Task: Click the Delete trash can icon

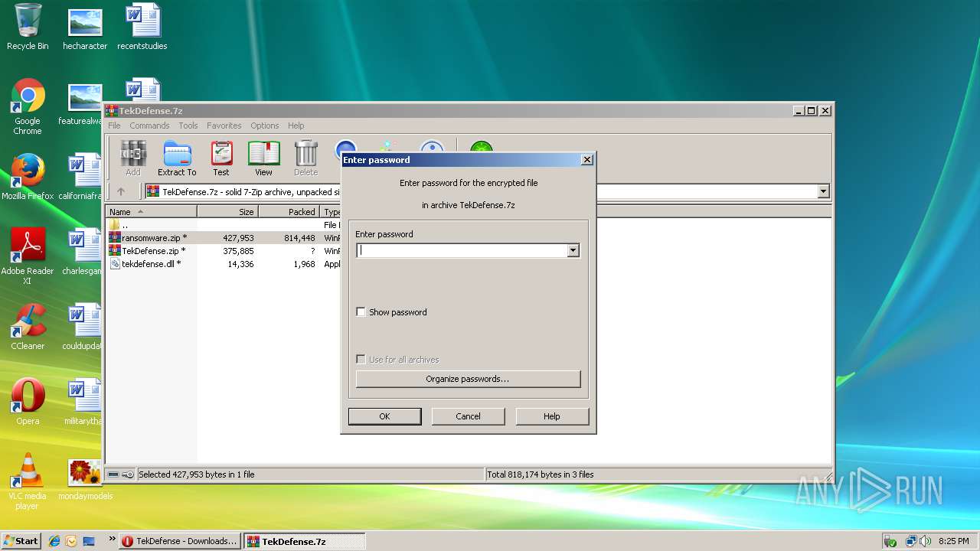Action: click(x=305, y=158)
